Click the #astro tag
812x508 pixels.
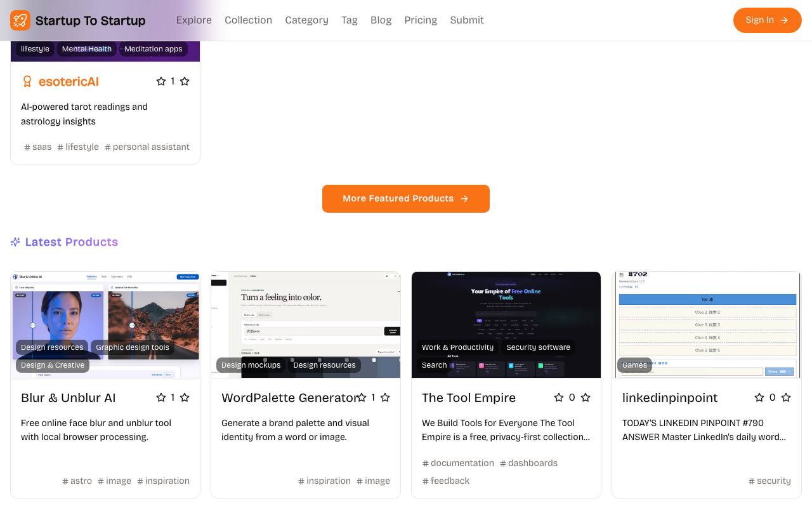pyautogui.click(x=77, y=481)
